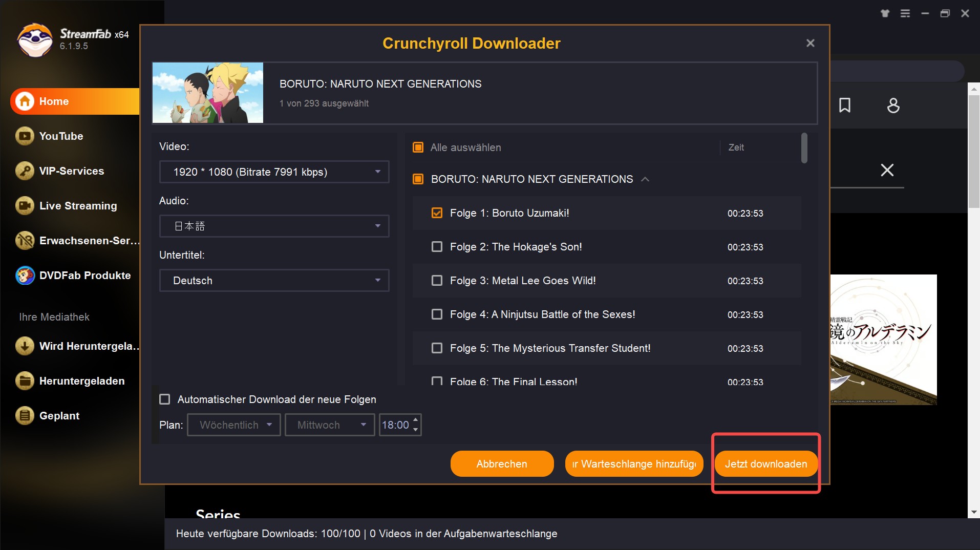Open the Video resolution dropdown
The height and width of the screenshot is (550, 980).
tap(274, 172)
